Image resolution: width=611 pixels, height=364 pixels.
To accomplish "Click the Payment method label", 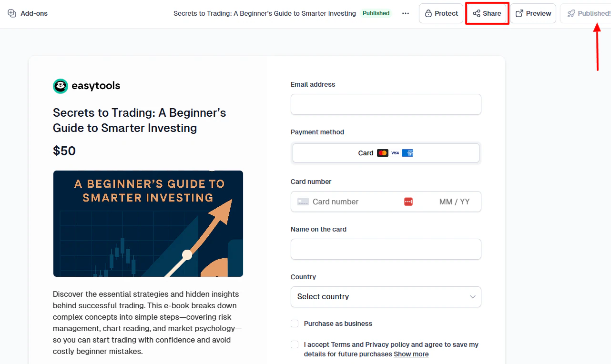I will 317,132.
